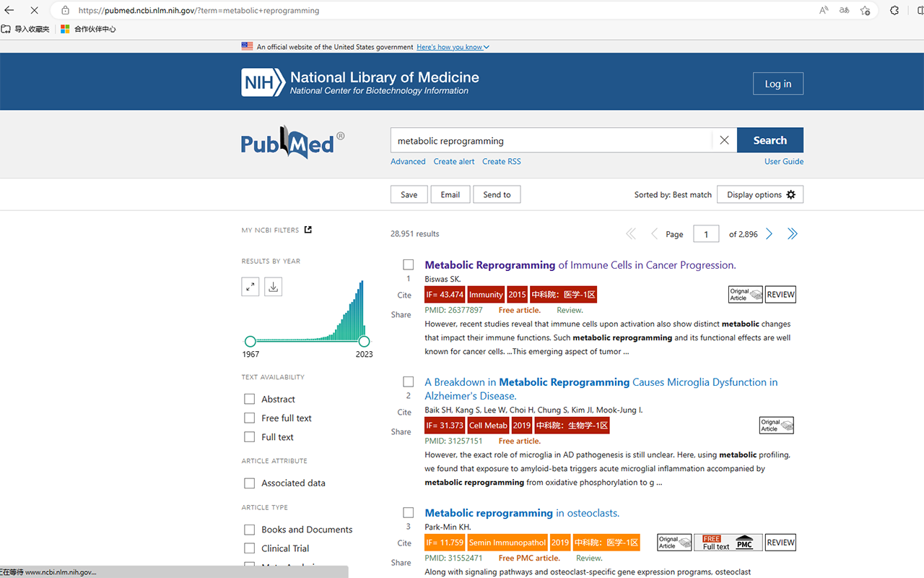Cite the Immune Cells in Cancer Progression article
924x578 pixels.
(x=404, y=295)
